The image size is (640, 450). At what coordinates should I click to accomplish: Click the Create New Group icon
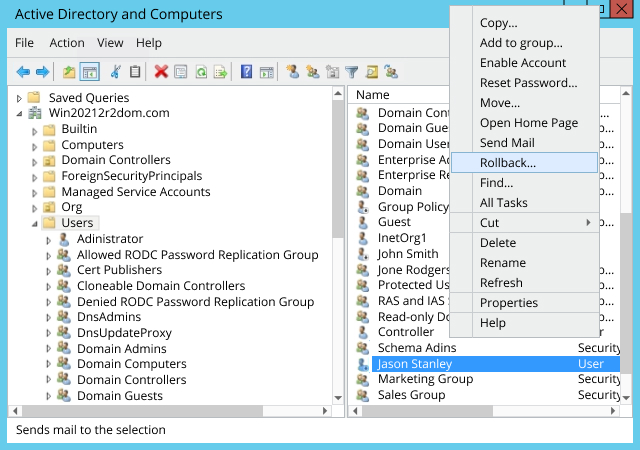point(313,72)
